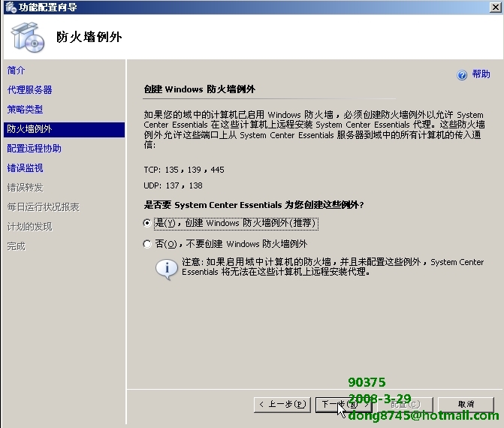Open the 简介 step in sidebar
The width and height of the screenshot is (504, 428).
coord(16,70)
